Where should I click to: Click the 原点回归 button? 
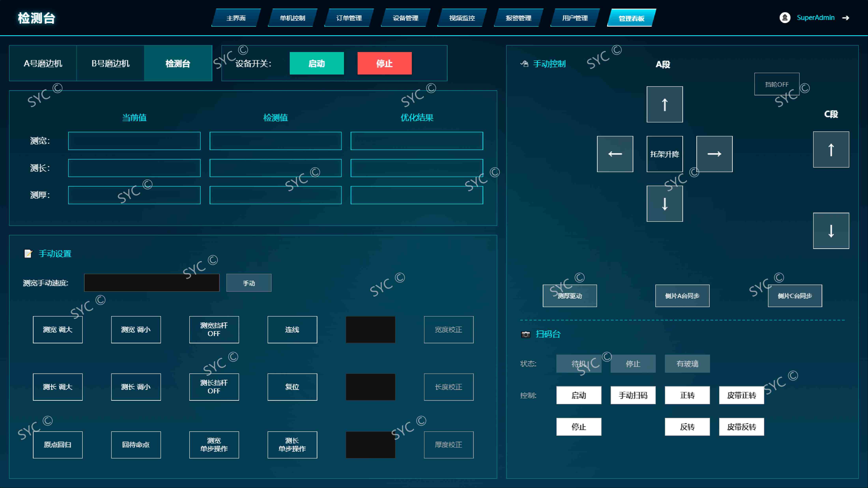pyautogui.click(x=58, y=445)
